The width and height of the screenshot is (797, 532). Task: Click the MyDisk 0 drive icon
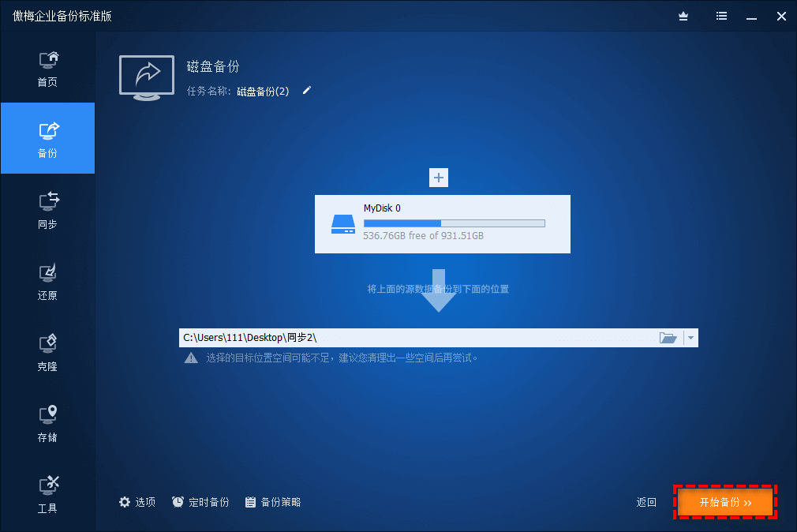pyautogui.click(x=343, y=224)
